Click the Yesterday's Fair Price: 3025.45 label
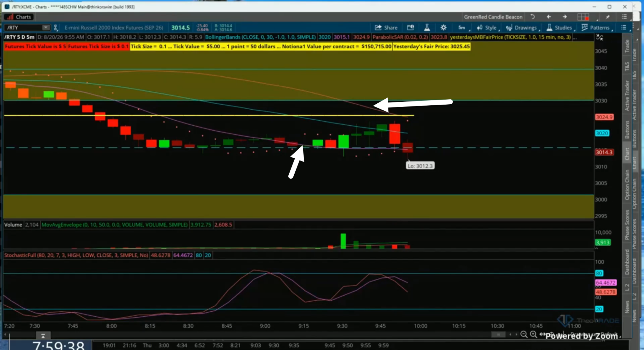This screenshot has width=644, height=350. point(431,46)
